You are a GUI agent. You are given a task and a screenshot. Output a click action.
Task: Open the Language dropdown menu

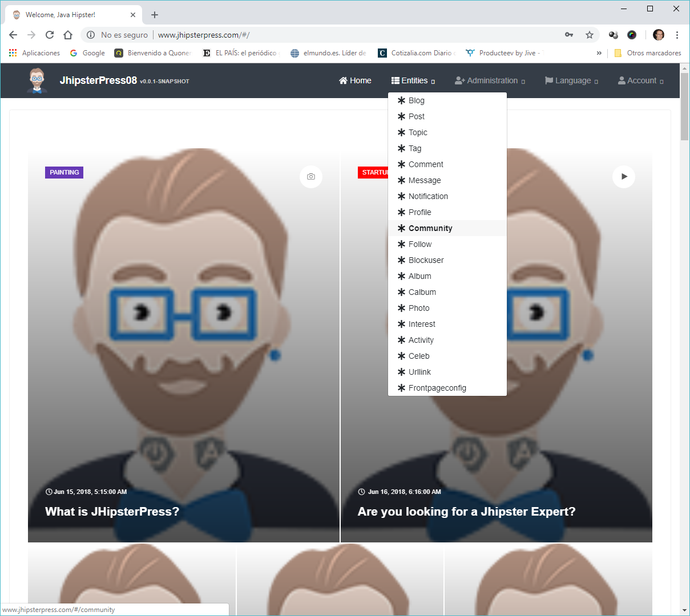[571, 80]
